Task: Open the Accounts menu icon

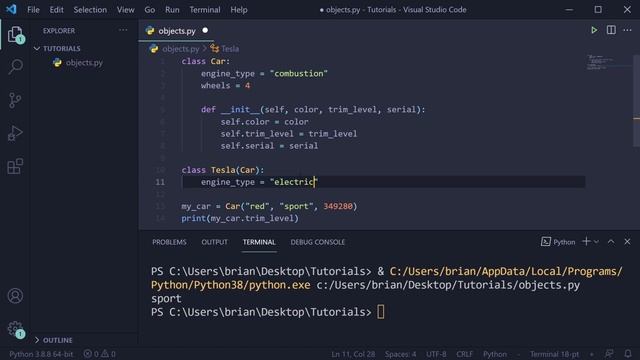Action: [15, 296]
